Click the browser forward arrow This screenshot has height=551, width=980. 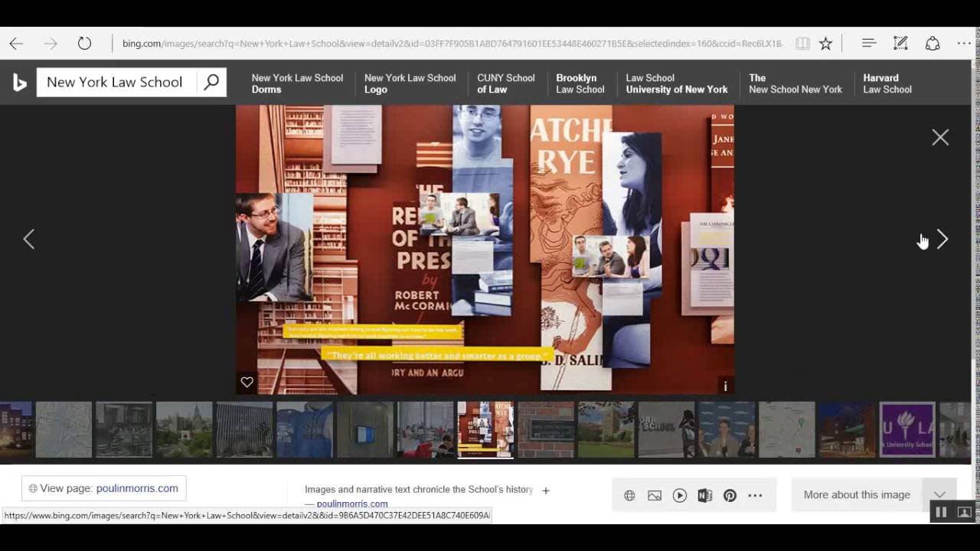(x=51, y=44)
